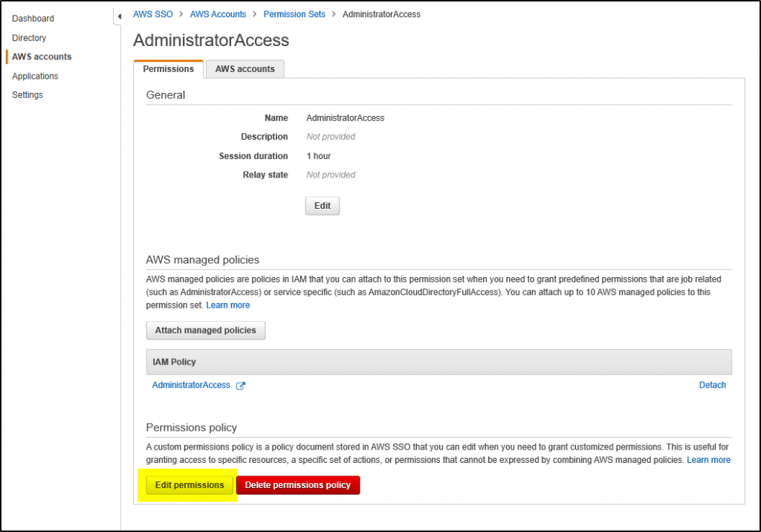Go to the Settings section
Image resolution: width=761 pixels, height=532 pixels.
(27, 94)
